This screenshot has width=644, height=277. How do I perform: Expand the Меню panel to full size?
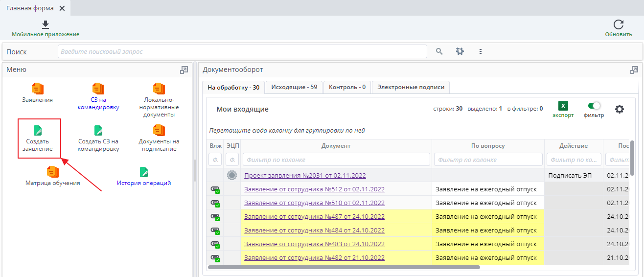184,70
